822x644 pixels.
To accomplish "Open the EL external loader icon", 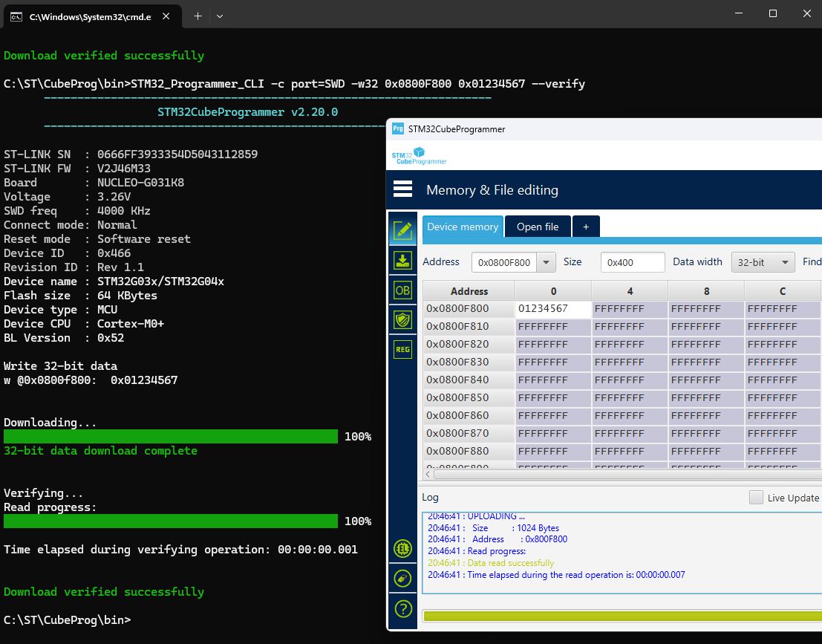I will point(402,549).
